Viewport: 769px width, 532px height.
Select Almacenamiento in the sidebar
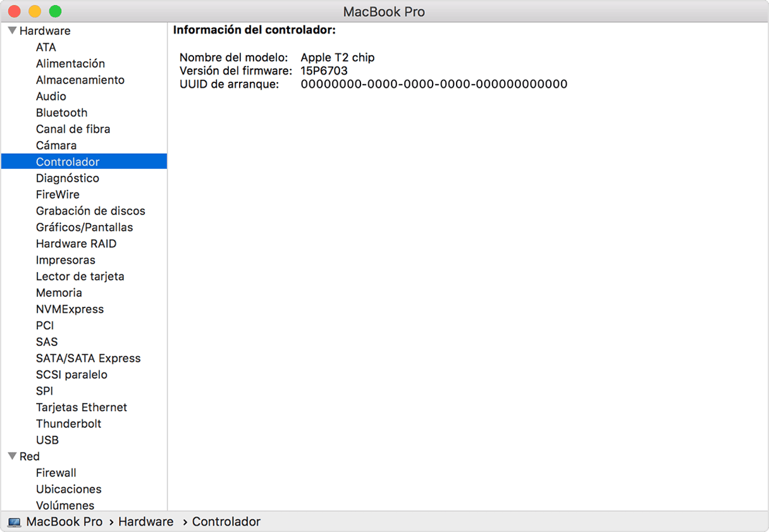pos(80,80)
